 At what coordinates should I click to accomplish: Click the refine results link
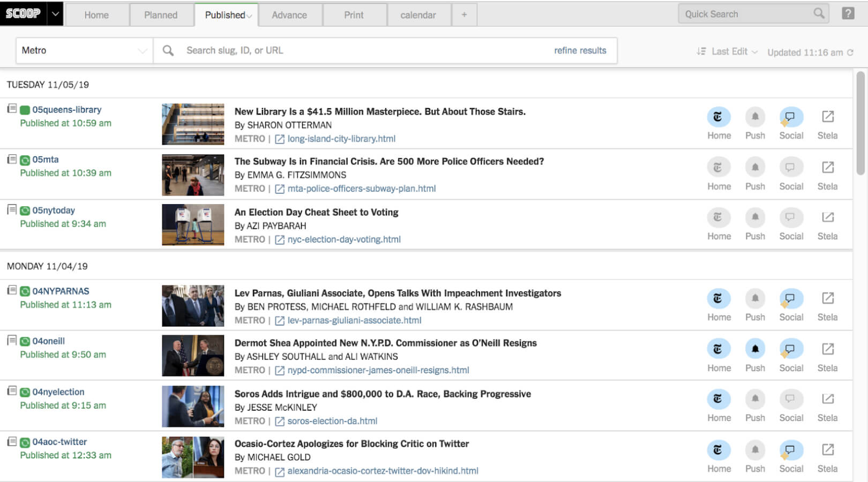click(580, 50)
